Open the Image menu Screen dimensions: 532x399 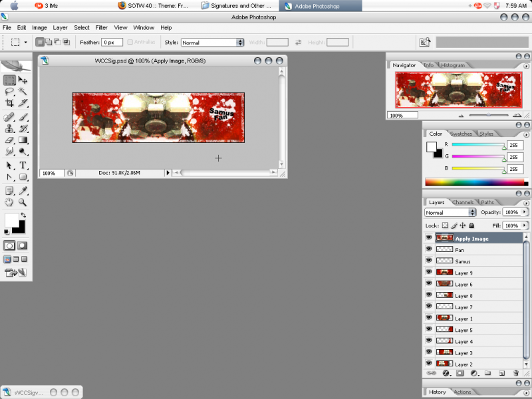coord(39,28)
